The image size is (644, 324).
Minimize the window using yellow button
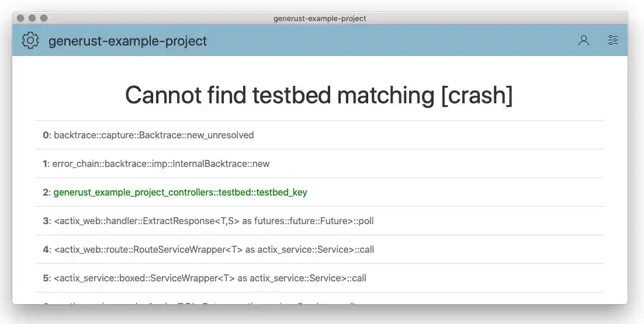coord(32,18)
